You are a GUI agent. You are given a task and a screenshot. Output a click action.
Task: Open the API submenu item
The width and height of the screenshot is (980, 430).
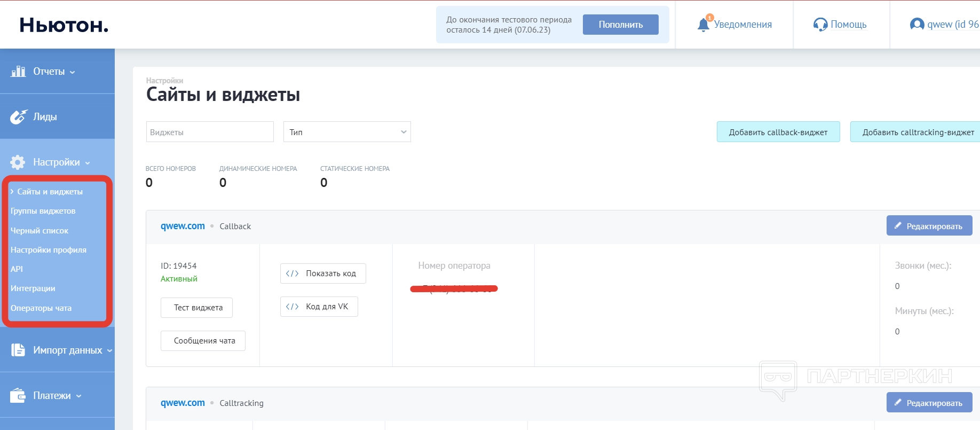(17, 269)
